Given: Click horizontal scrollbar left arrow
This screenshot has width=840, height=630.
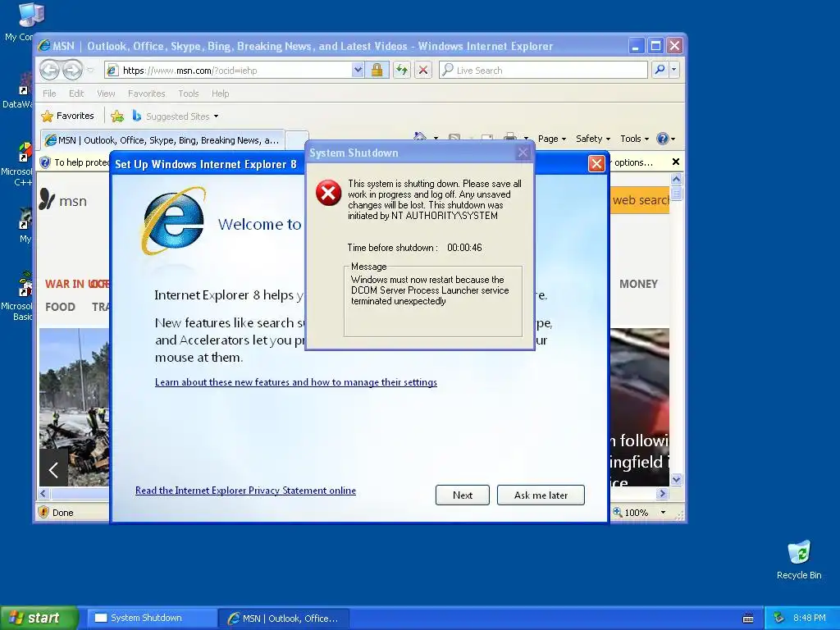Looking at the screenshot, I should coord(44,493).
